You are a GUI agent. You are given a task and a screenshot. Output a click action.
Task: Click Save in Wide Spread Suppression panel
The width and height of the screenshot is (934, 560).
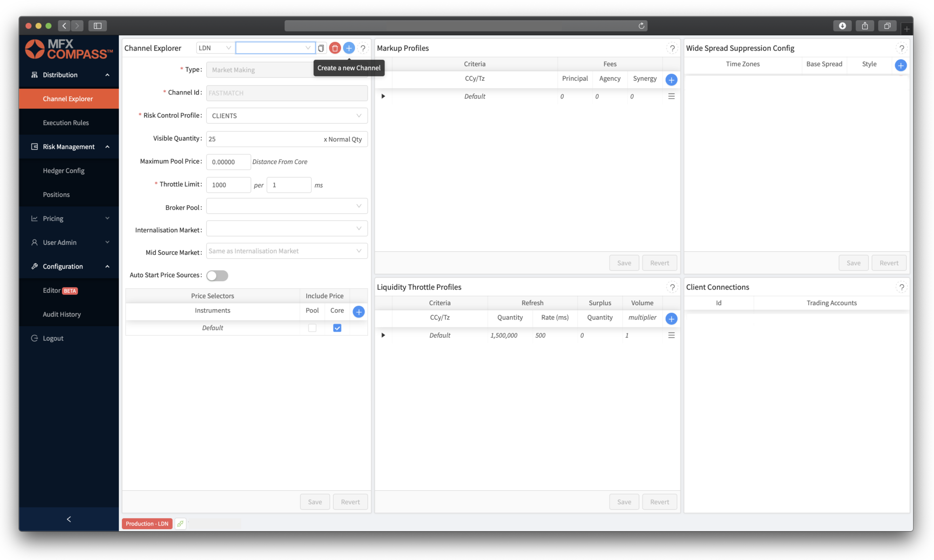854,263
